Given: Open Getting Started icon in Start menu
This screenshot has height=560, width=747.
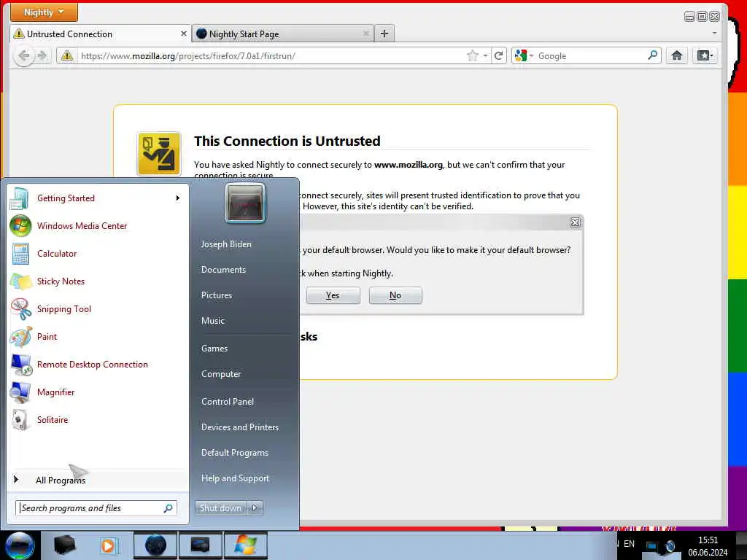Looking at the screenshot, I should coord(20,198).
